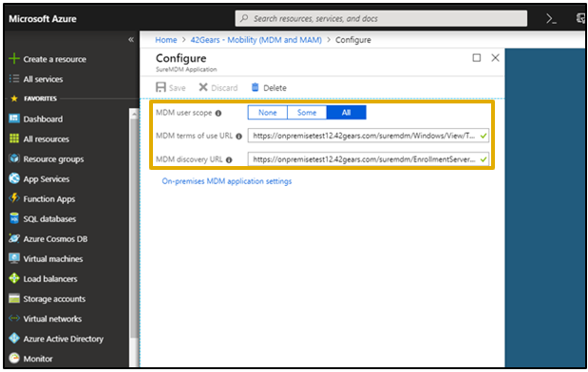
Task: Click the All resources grid icon
Action: [x=14, y=139]
